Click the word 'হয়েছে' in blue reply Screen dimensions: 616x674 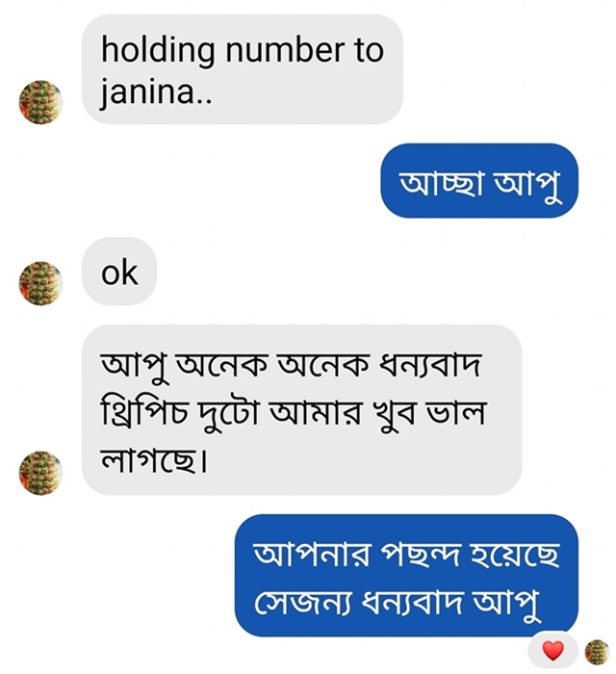point(515,553)
